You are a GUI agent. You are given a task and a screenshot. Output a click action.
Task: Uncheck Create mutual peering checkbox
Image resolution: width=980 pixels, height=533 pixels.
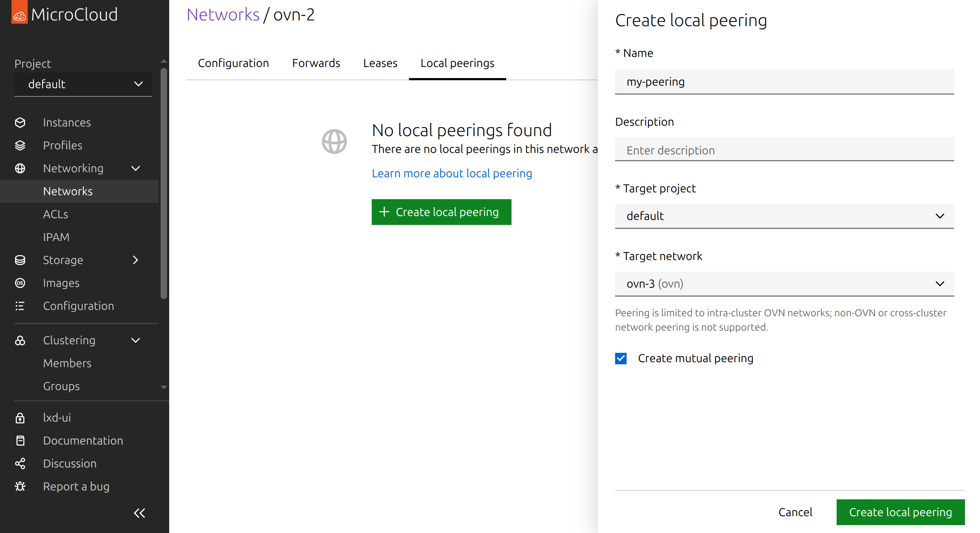[620, 358]
